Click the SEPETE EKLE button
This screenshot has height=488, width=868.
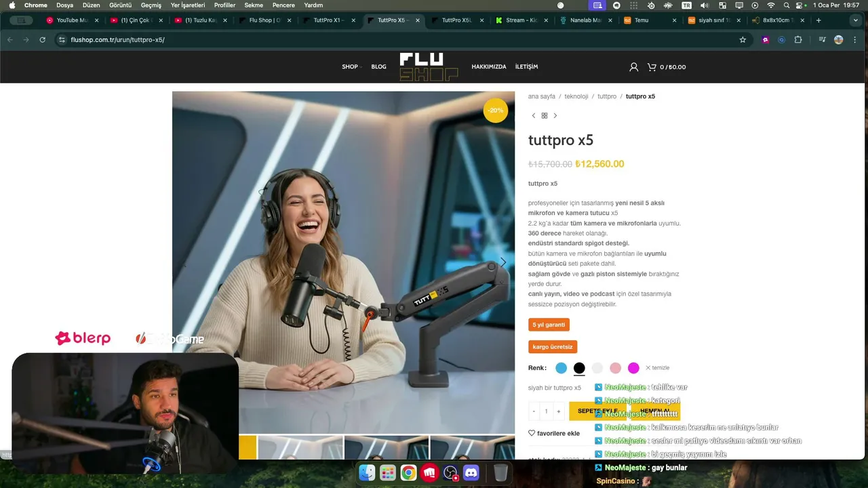coord(598,411)
